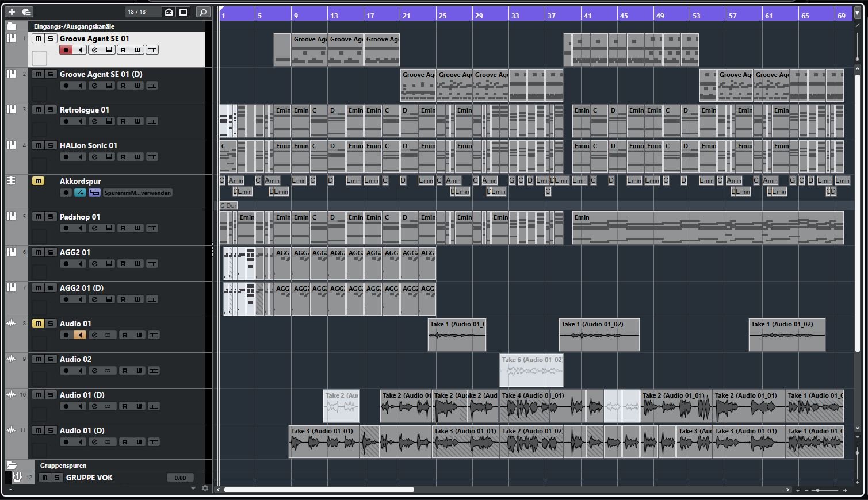Open channel settings for HALion Sonic 01
Viewport: 868px width, 500px height.
pos(94,157)
